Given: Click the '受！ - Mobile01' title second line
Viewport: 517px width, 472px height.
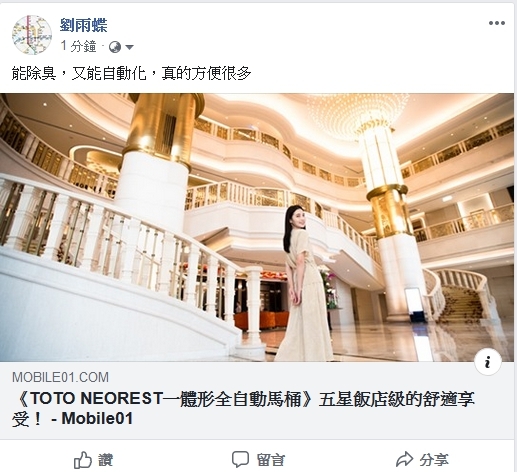Looking at the screenshot, I should [x=72, y=419].
